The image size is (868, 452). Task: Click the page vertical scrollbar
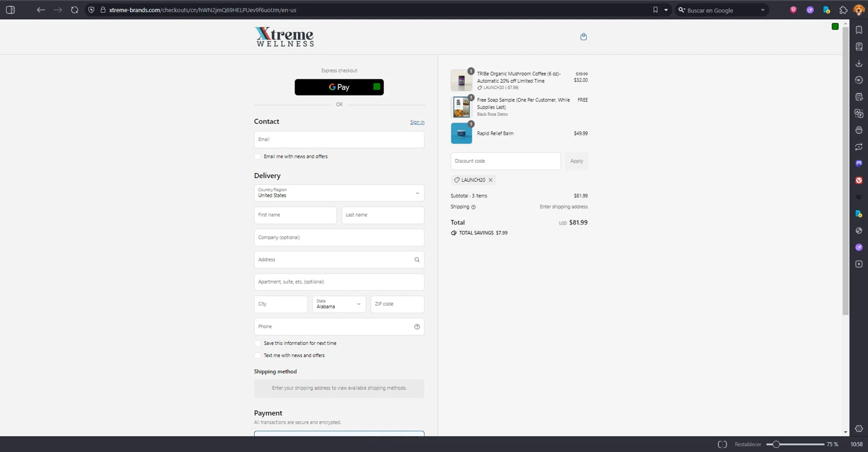pyautogui.click(x=845, y=171)
